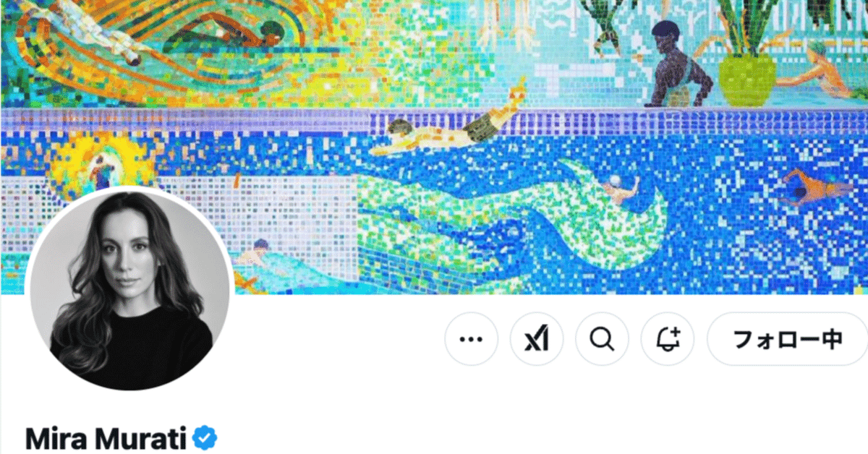Unfollow via the フォロー中 pill button text
The height and width of the screenshot is (454, 868).
(x=787, y=339)
